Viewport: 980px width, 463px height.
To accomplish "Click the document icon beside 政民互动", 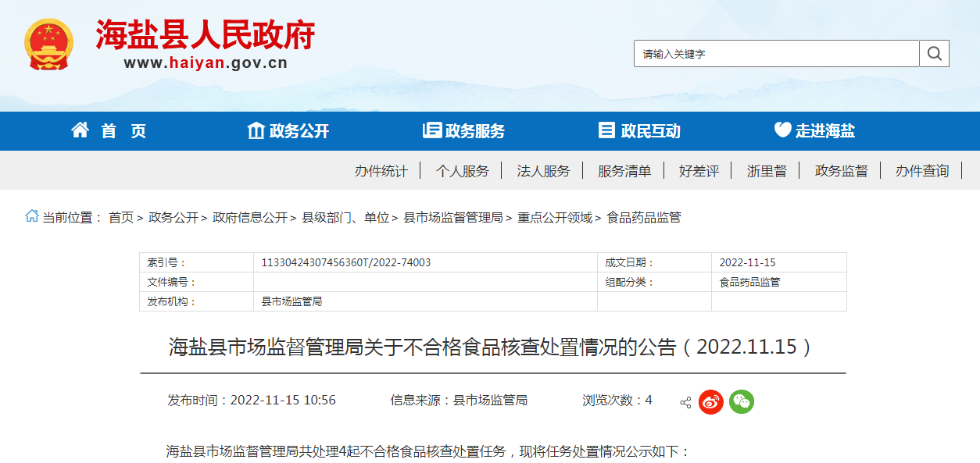I will 606,130.
